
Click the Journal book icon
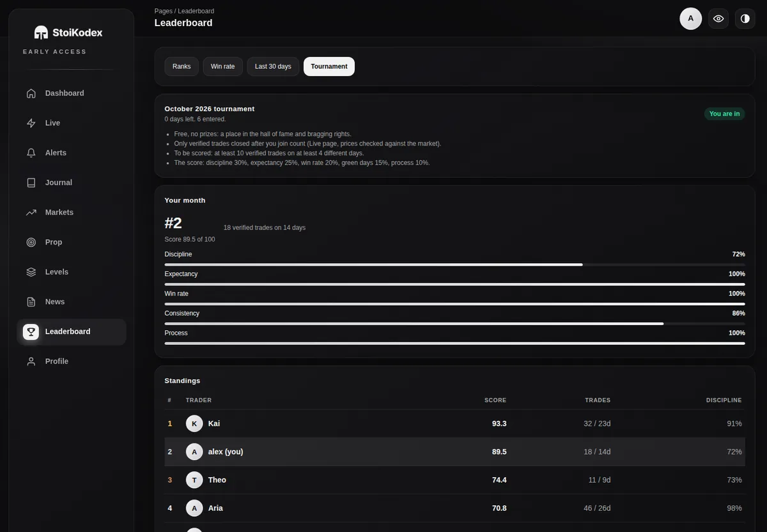[31, 183]
